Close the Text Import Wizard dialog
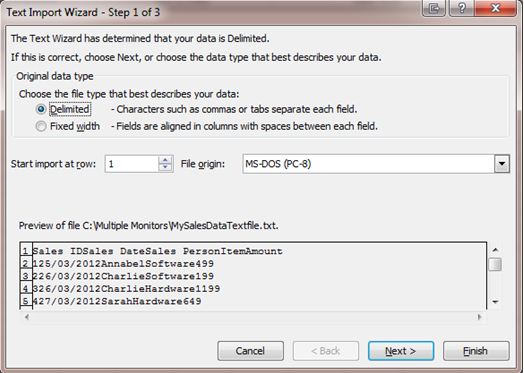The height and width of the screenshot is (373, 524). (x=496, y=8)
